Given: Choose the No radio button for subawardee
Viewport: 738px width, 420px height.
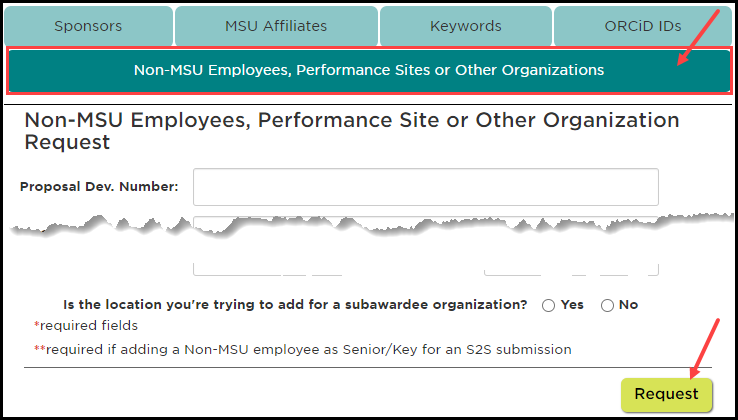Looking at the screenshot, I should click(x=608, y=306).
